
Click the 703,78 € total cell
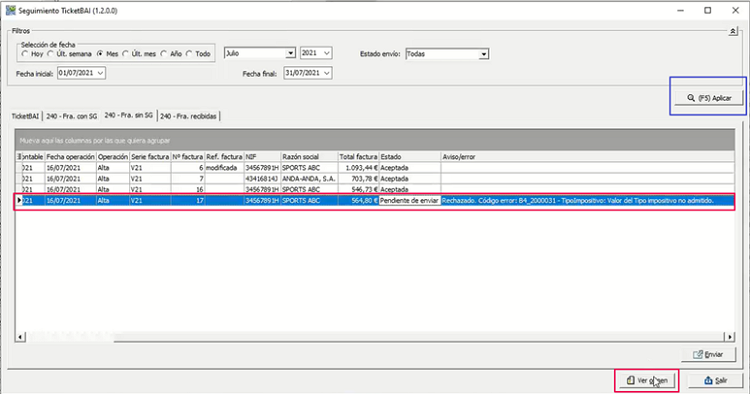point(358,179)
